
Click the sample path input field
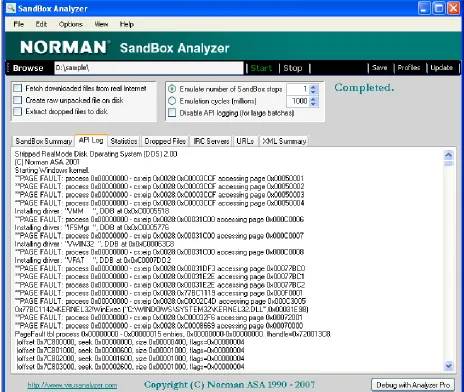coord(149,68)
